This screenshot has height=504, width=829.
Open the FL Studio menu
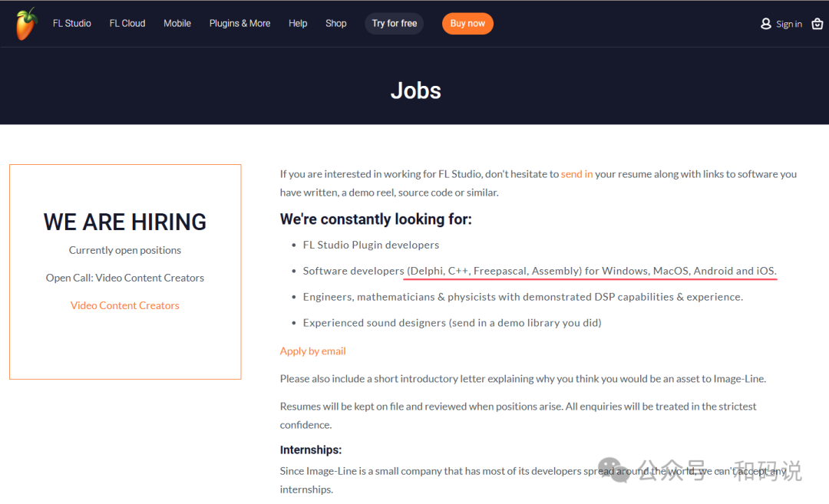coord(72,23)
